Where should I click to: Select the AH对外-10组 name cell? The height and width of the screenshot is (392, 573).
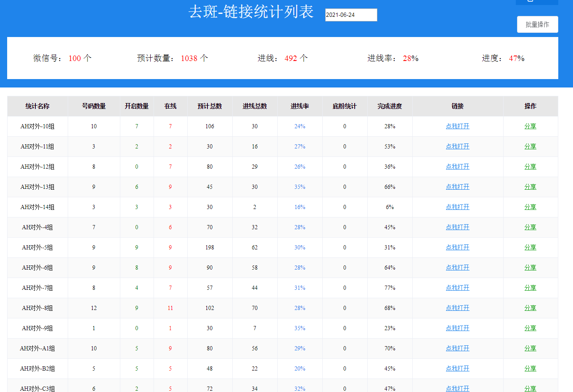pos(37,126)
